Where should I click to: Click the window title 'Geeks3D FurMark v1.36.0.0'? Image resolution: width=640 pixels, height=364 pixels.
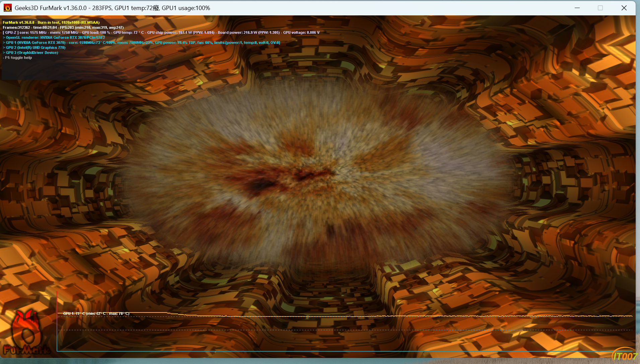click(x=51, y=8)
